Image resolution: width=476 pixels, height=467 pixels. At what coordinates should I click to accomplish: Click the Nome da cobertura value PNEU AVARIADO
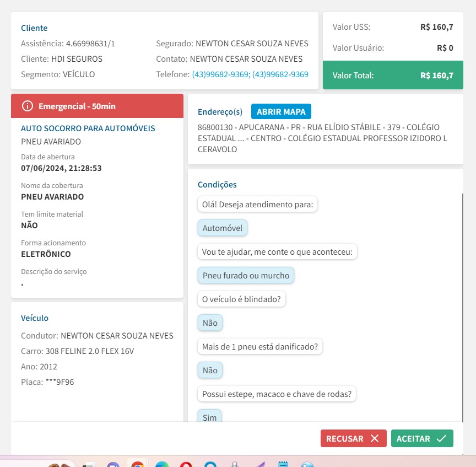[52, 197]
